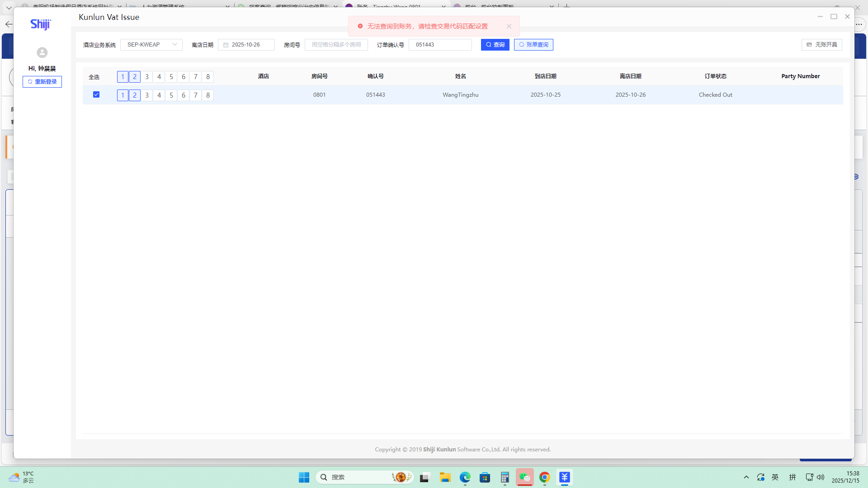Open the 离店日期 date picker
This screenshot has width=868, height=488.
(246, 45)
